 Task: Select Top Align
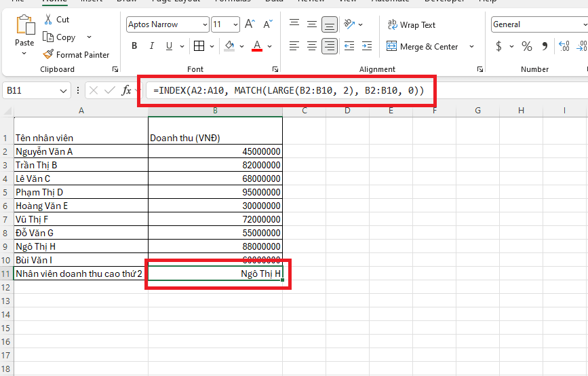pyautogui.click(x=294, y=24)
